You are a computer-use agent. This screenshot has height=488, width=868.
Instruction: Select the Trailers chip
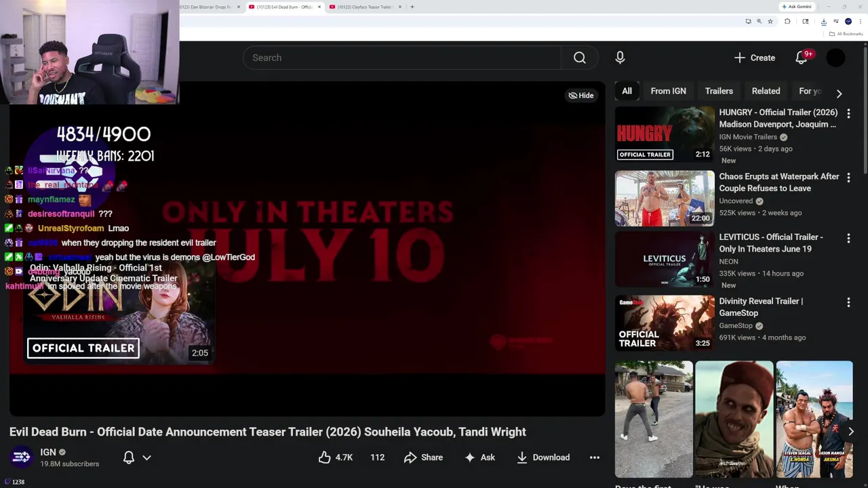pyautogui.click(x=719, y=91)
